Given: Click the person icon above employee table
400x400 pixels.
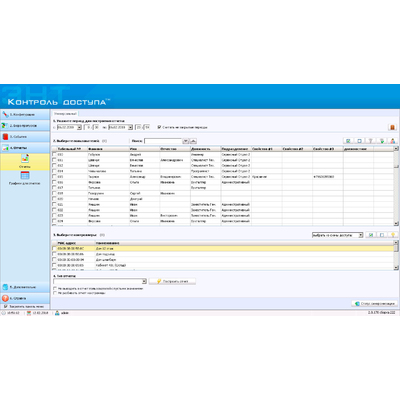Looking at the screenshot, I should point(393,141).
